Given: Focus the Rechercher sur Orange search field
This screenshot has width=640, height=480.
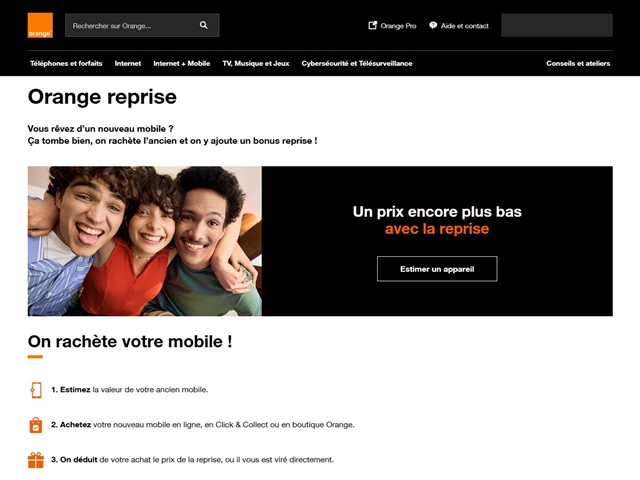Looking at the screenshot, I should coord(142,25).
